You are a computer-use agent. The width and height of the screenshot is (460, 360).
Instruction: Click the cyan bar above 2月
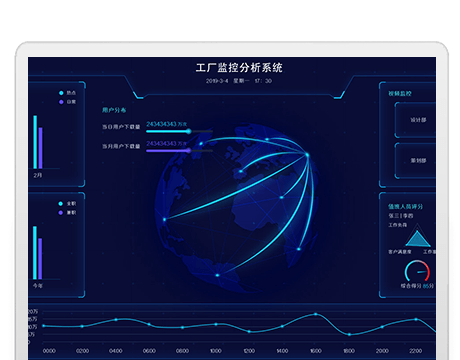coord(35,142)
